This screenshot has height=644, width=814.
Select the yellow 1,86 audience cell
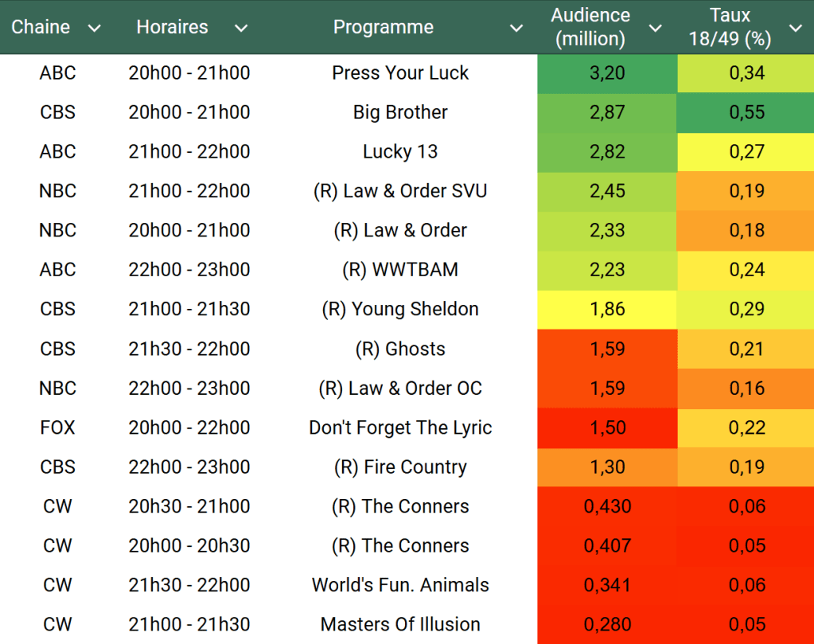pos(607,309)
